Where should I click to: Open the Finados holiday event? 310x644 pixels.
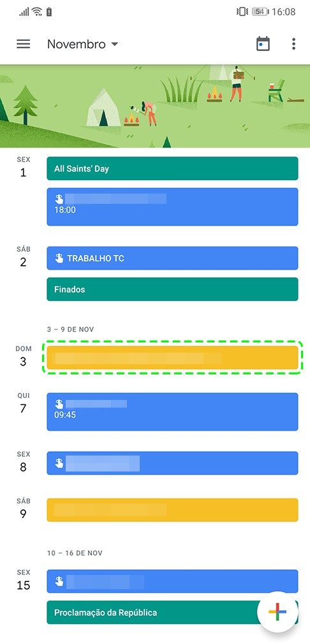172,289
